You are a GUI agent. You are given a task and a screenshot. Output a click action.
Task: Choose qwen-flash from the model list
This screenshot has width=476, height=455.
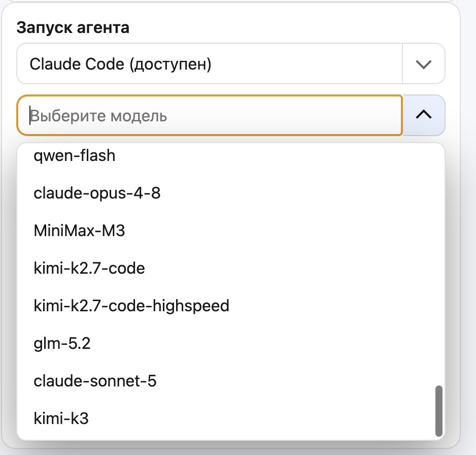[x=231, y=155]
